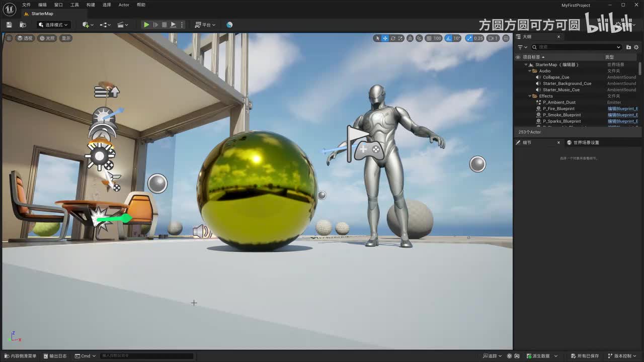The width and height of the screenshot is (644, 362).
Task: Switch to the 细节 details tab
Action: (527, 143)
